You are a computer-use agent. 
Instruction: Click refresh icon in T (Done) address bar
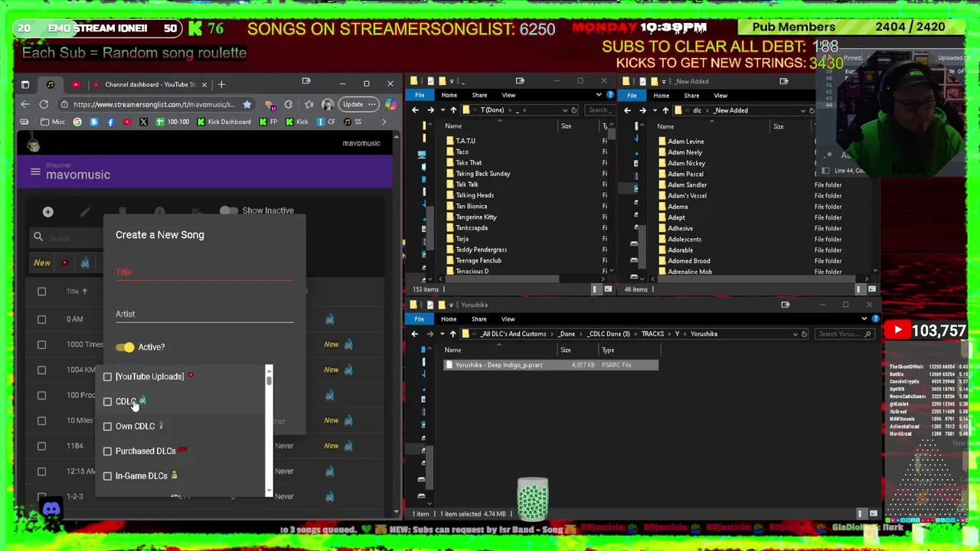point(574,110)
